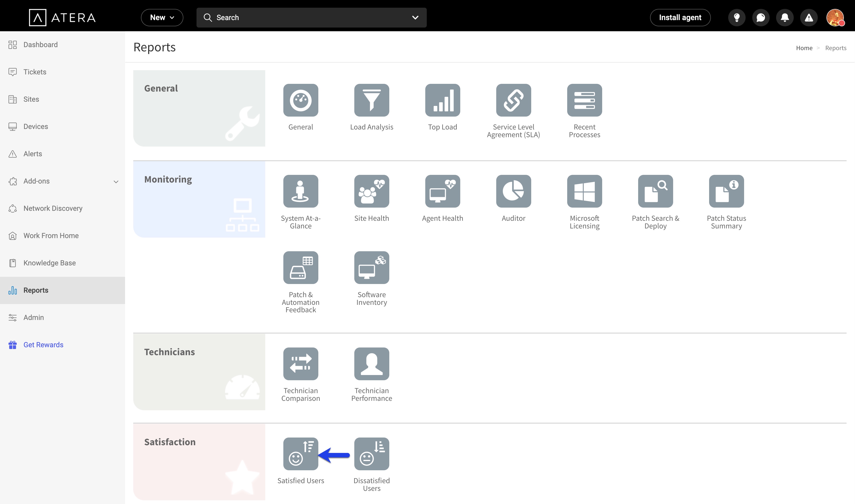Open the alert triangle icon in header
Screen dimensions: 855x504
pyautogui.click(x=809, y=18)
